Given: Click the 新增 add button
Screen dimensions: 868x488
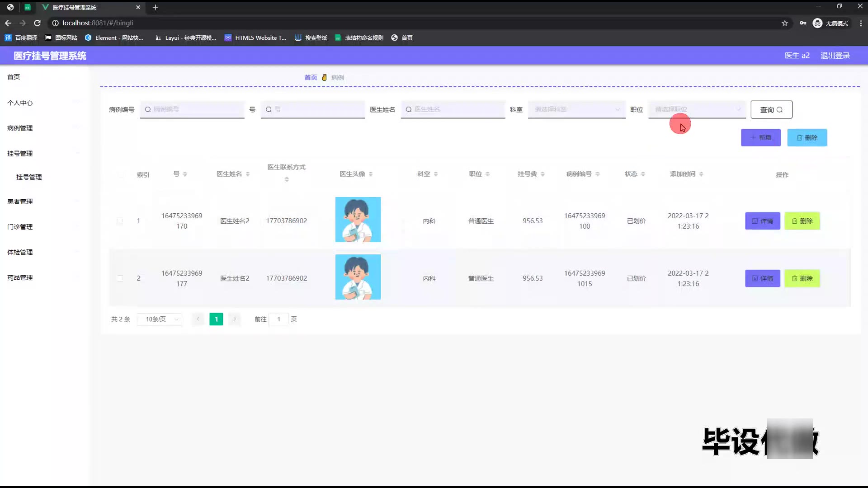Looking at the screenshot, I should 761,138.
